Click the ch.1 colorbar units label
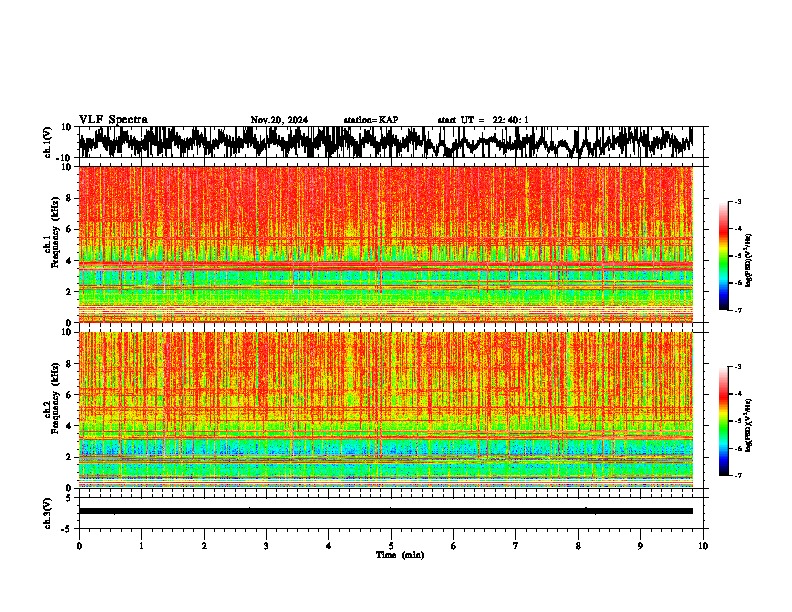Image resolution: width=792 pixels, height=612 pixels. [749, 261]
